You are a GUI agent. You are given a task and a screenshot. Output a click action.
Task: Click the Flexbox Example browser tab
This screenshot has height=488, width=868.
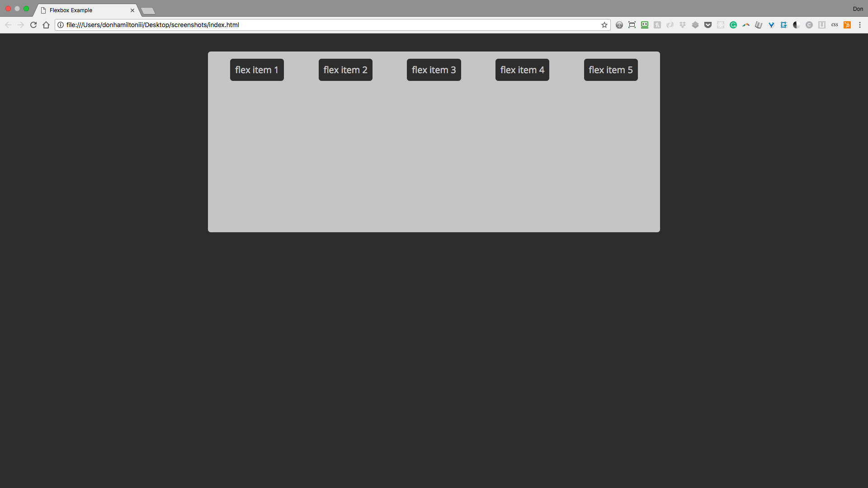click(x=88, y=10)
